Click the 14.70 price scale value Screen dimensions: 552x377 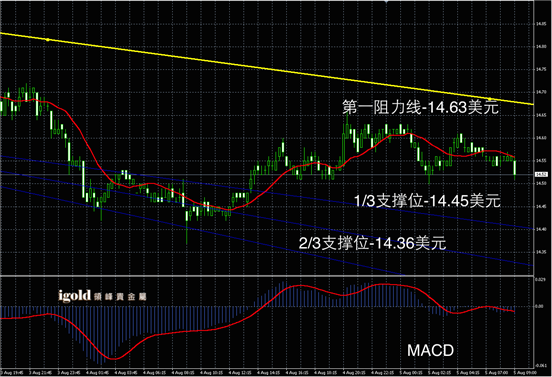pyautogui.click(x=541, y=92)
